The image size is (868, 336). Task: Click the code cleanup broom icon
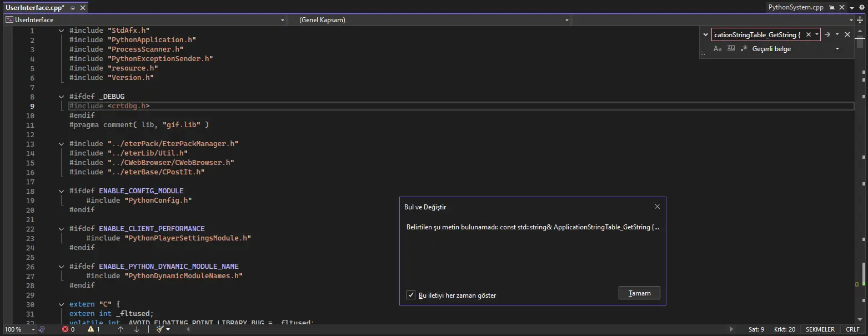pyautogui.click(x=160, y=329)
